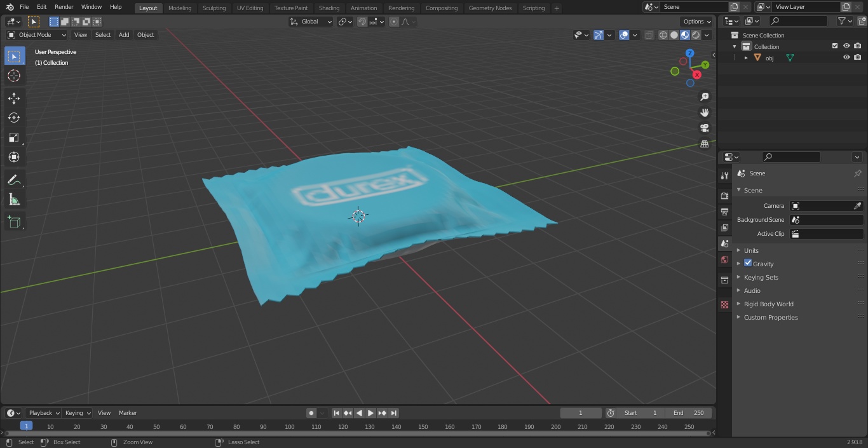Open the Object Mode dropdown
The width and height of the screenshot is (868, 448).
[37, 35]
